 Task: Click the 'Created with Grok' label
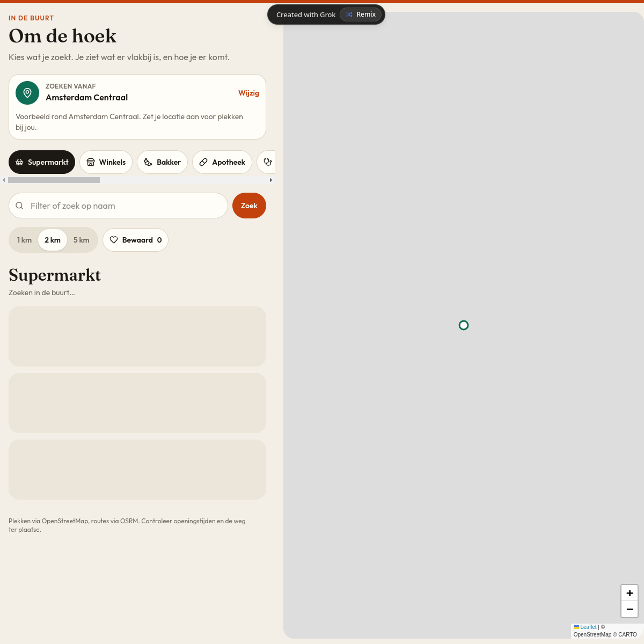coord(306,14)
